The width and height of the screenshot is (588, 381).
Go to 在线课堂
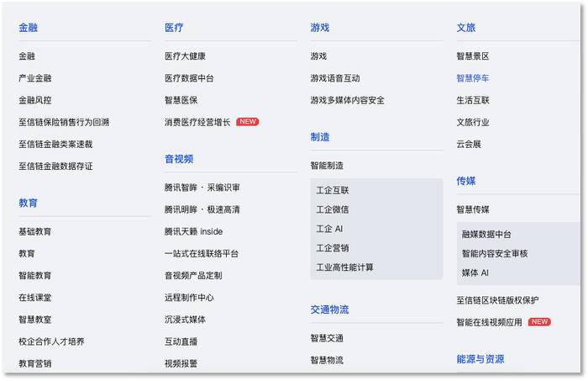tap(35, 298)
